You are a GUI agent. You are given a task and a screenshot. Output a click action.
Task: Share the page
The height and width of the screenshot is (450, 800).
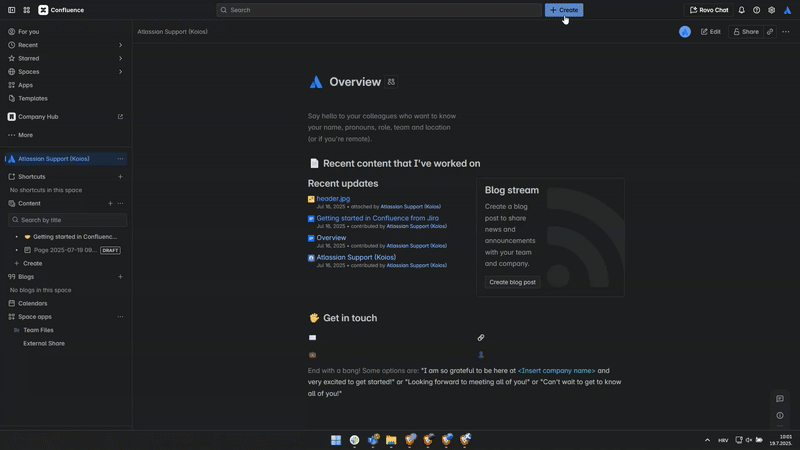(x=746, y=32)
